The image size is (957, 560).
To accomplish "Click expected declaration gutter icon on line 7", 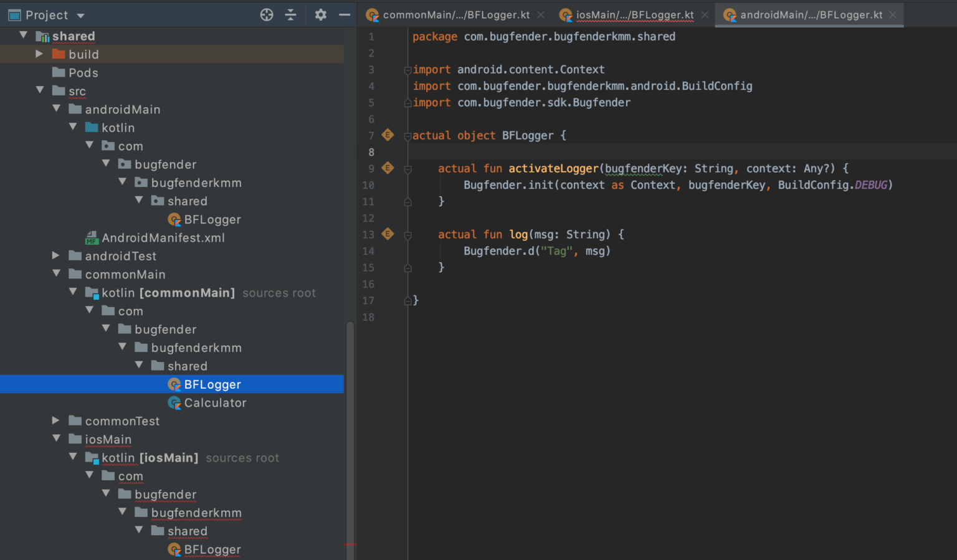I will 388,135.
